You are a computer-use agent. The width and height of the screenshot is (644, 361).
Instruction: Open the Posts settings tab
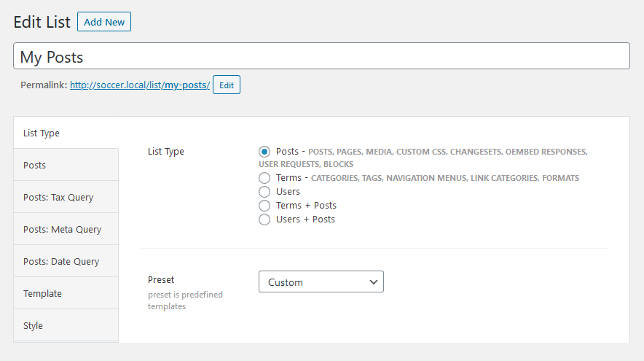pyautogui.click(x=66, y=166)
